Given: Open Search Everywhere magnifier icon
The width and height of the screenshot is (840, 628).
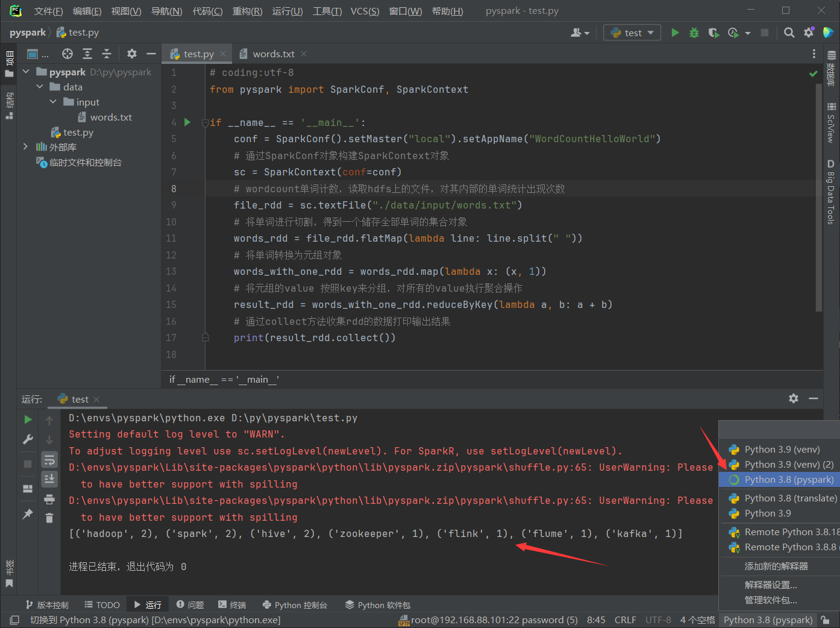Looking at the screenshot, I should pos(789,33).
